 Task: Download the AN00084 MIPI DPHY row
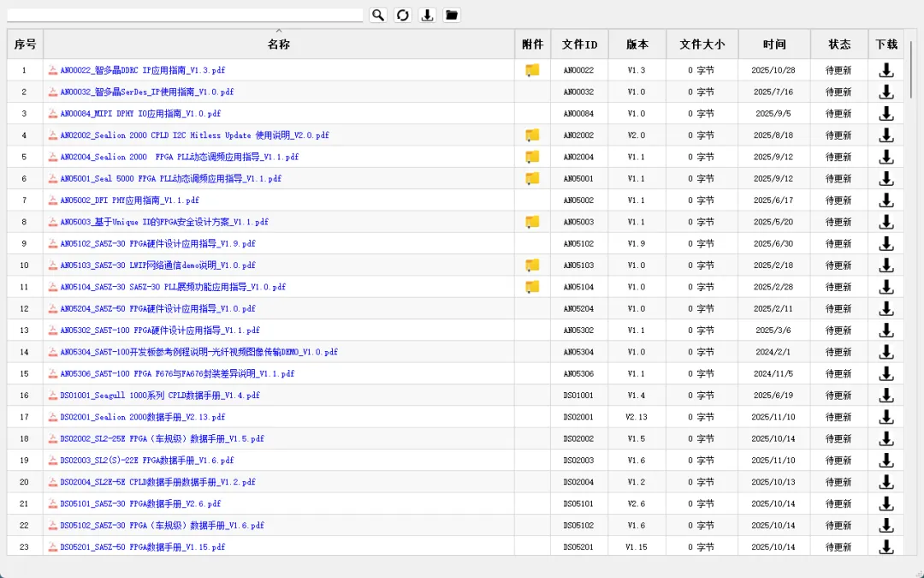point(885,114)
